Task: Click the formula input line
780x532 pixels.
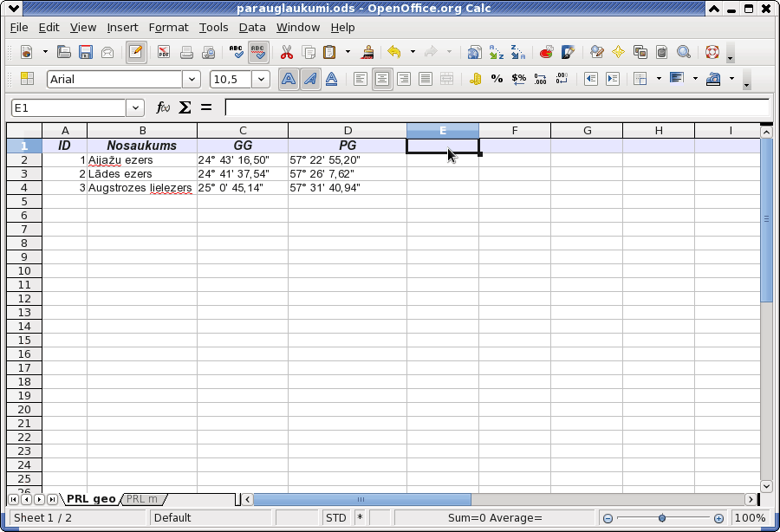Action: pos(497,107)
